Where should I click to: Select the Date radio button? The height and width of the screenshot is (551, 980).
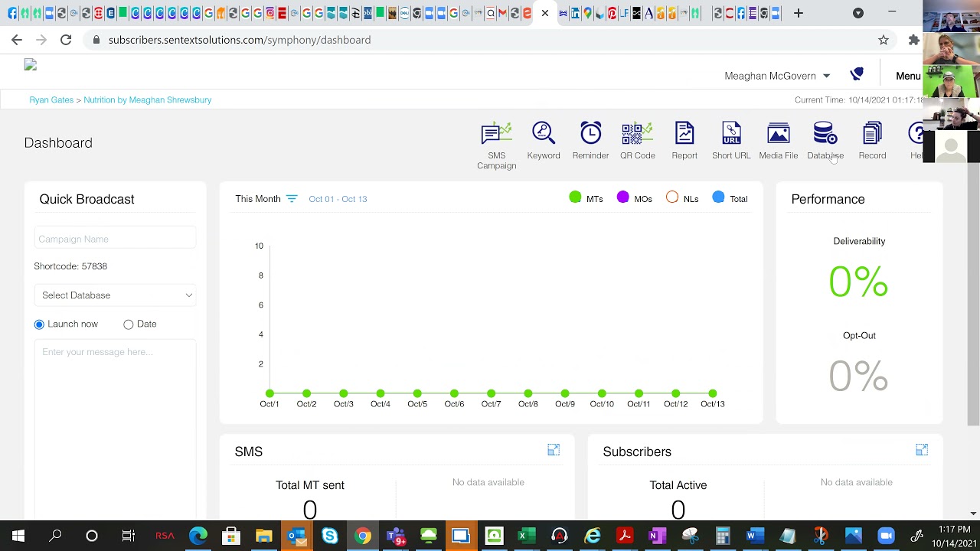click(129, 324)
